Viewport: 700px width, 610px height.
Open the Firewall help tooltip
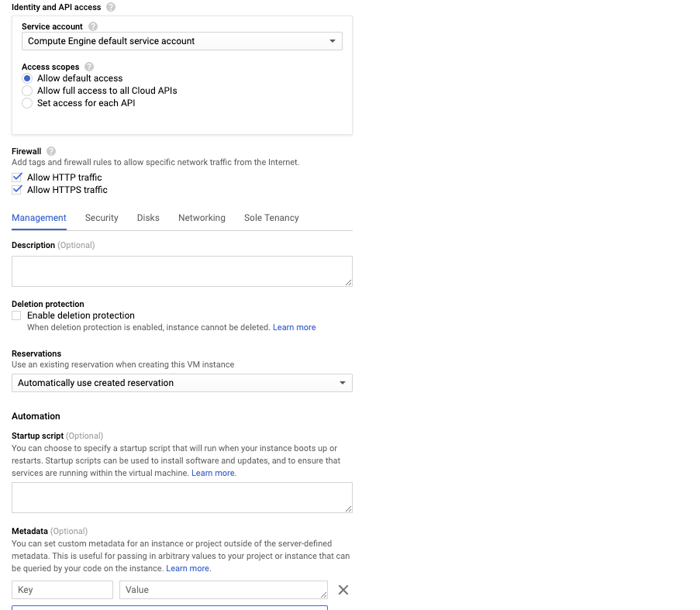tap(50, 151)
